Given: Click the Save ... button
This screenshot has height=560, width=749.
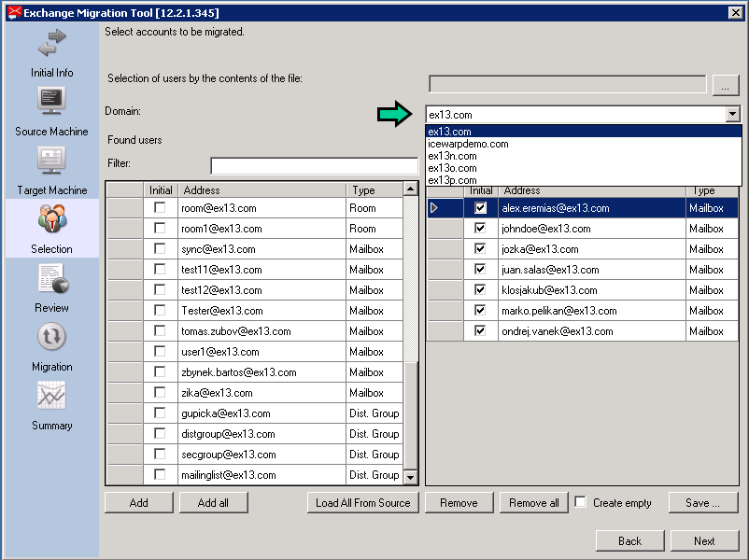Looking at the screenshot, I should pos(703,503).
